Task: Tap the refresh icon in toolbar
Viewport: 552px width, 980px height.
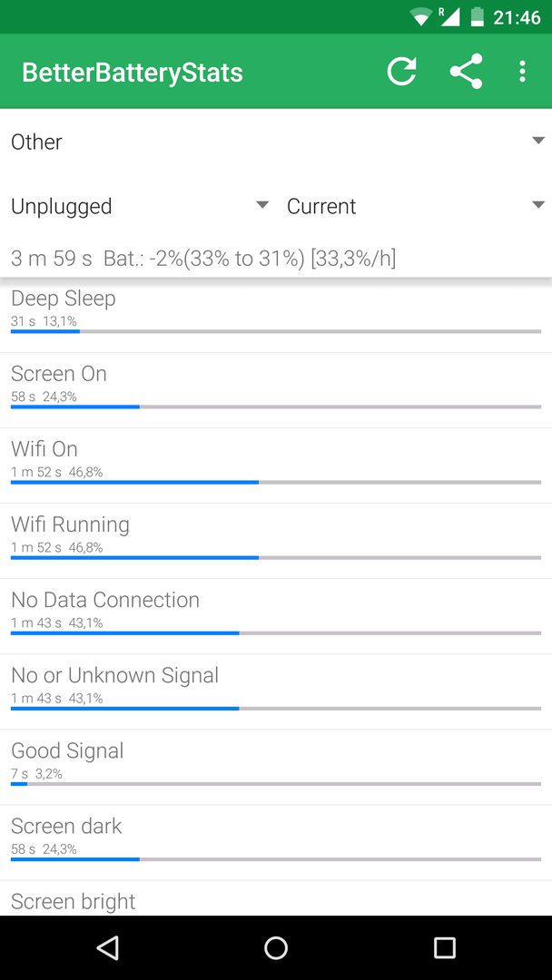Action: coord(402,72)
